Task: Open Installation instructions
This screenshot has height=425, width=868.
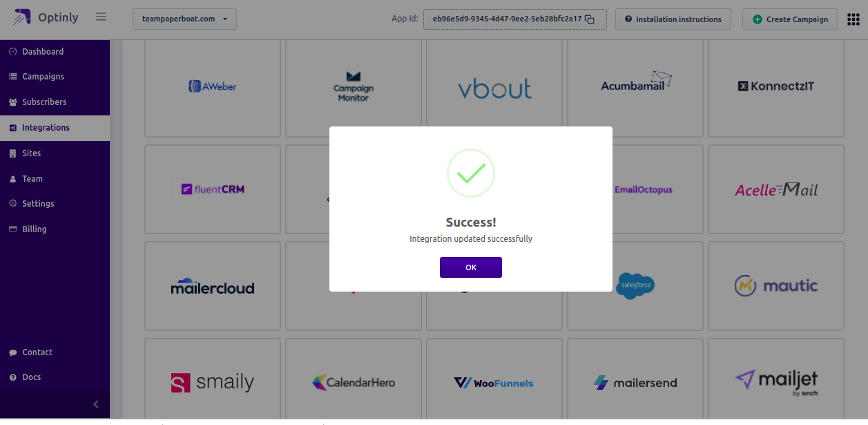Action: tap(673, 19)
